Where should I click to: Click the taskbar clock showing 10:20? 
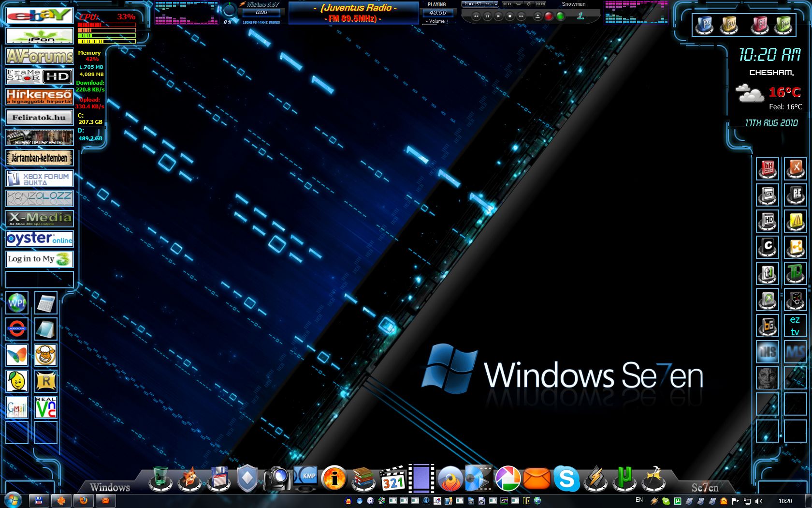pos(785,501)
